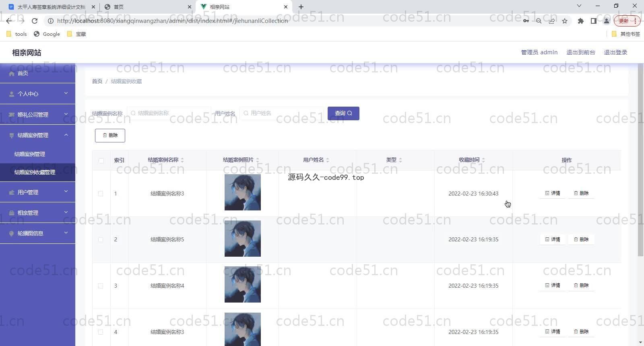Sort by 用户姓名 column sort arrows
Image resolution: width=644 pixels, height=346 pixels.
[328, 160]
